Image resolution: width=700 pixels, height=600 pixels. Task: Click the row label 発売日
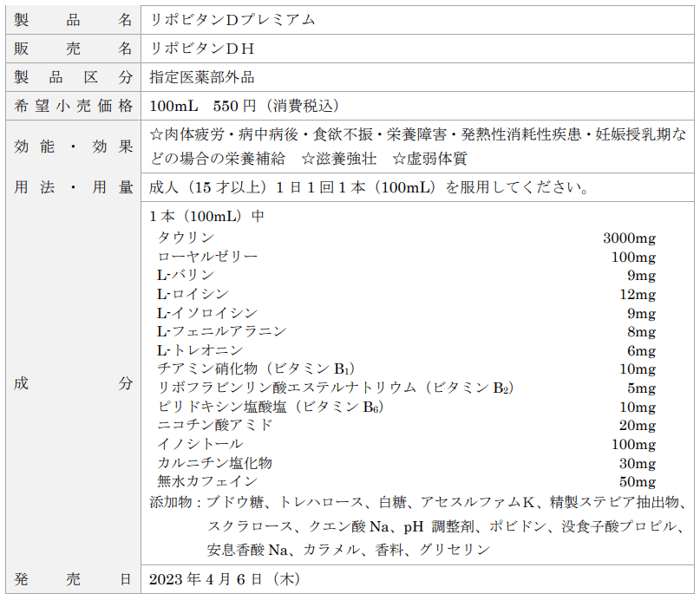pyautogui.click(x=73, y=579)
